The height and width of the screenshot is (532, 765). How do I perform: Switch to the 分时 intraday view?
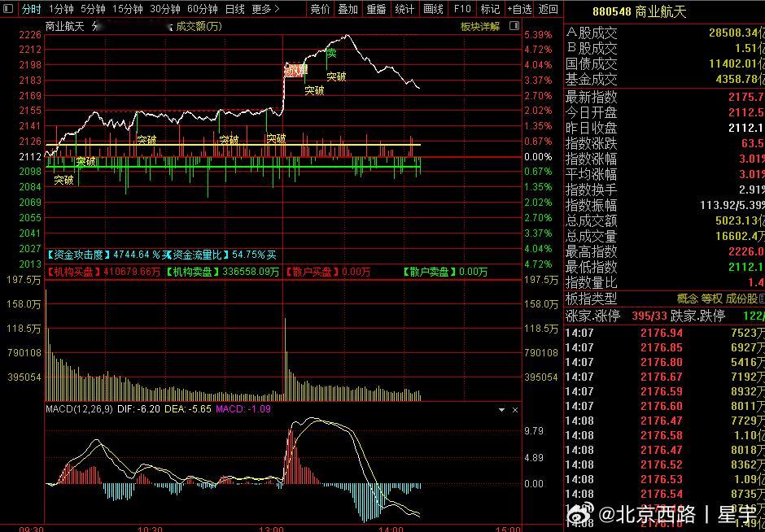click(32, 9)
